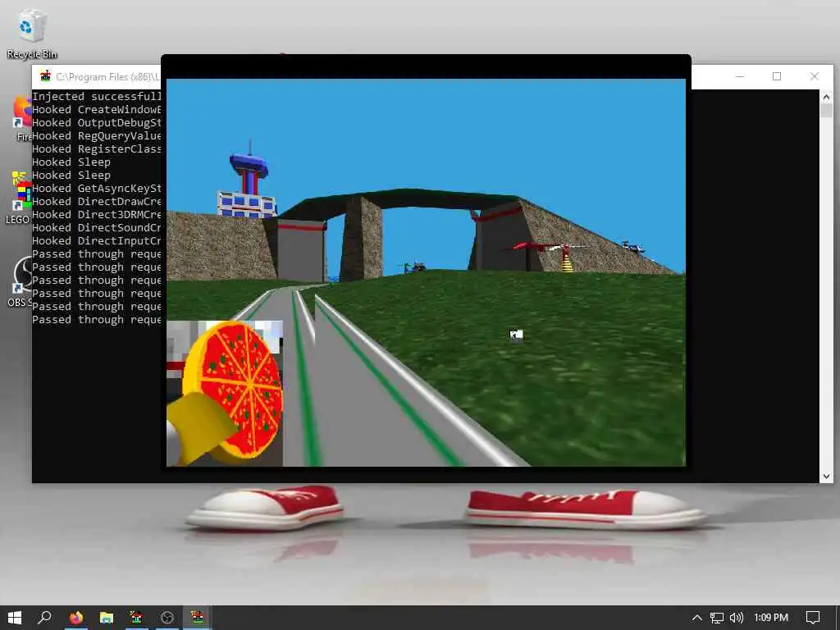Screen dimensions: 840x630
Task: Click the "Hooked GetAsyncKeySt" console line
Action: tap(97, 188)
